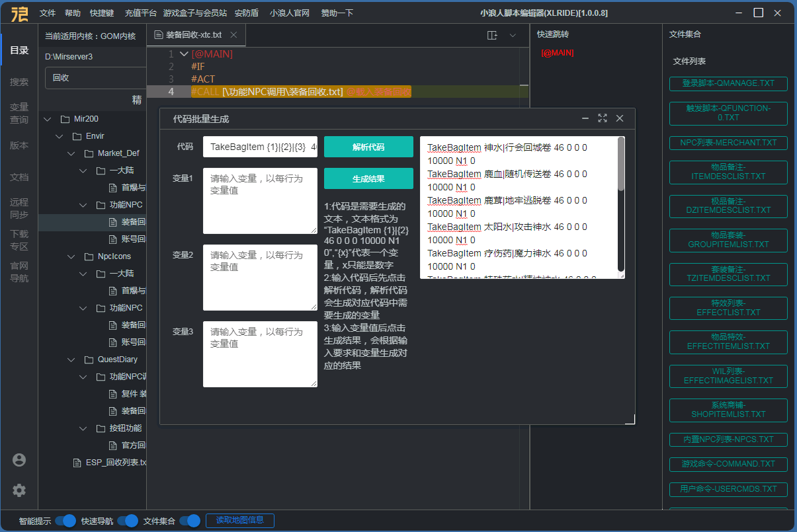The height and width of the screenshot is (532, 797).
Task: Toggle the 文件集合 switch off
Action: pos(190,521)
